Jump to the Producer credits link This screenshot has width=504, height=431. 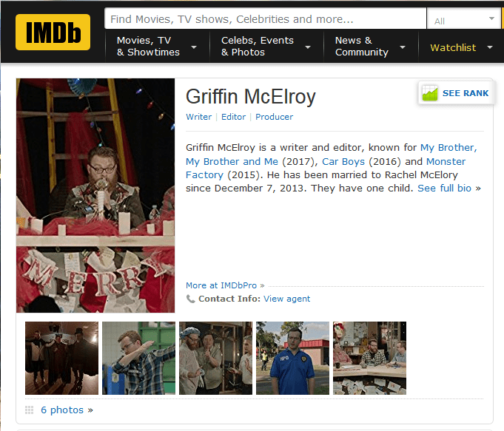274,117
